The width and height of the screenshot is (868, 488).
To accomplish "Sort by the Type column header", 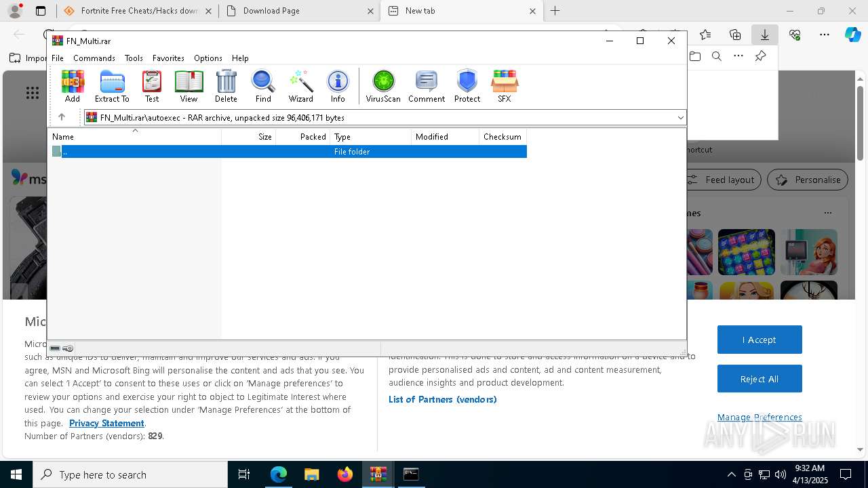I will pos(371,137).
